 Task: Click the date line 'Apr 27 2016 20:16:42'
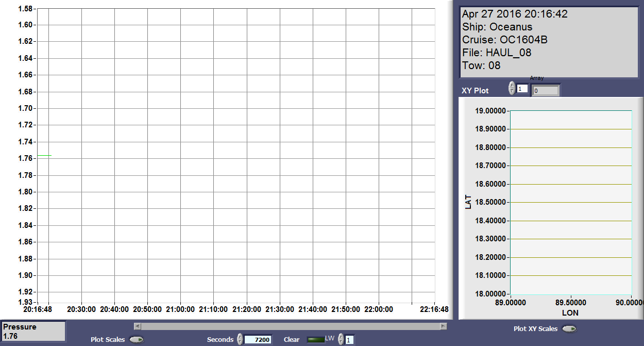(x=515, y=14)
